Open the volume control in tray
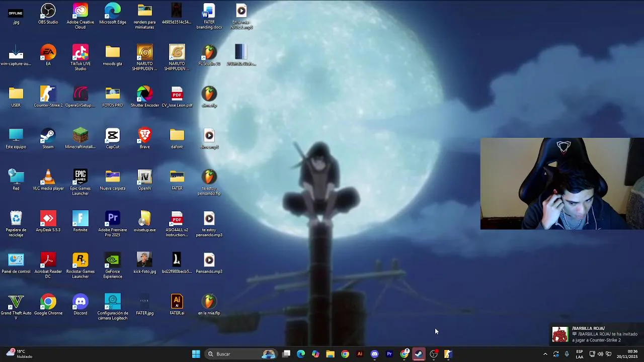 (600, 354)
